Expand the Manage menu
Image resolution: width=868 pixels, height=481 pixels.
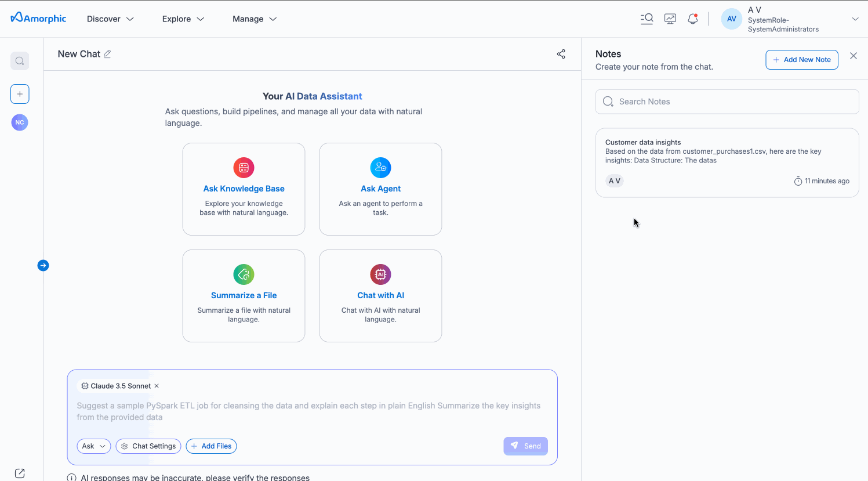[x=255, y=19]
